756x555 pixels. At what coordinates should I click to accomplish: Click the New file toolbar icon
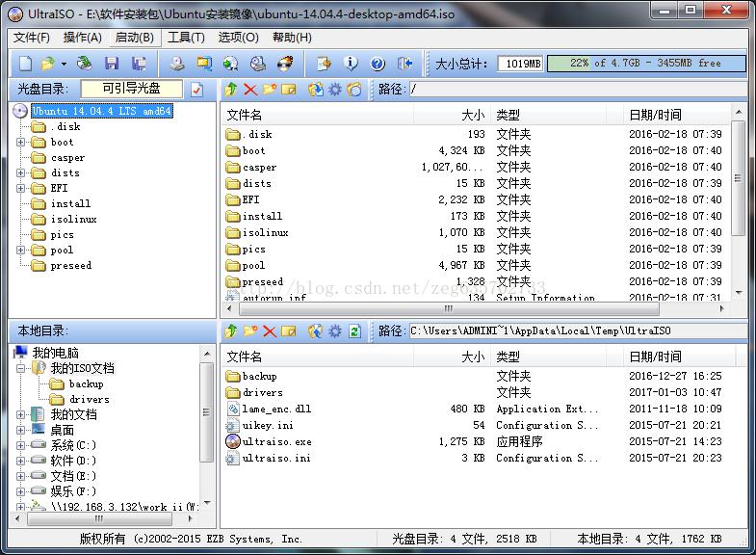26,64
